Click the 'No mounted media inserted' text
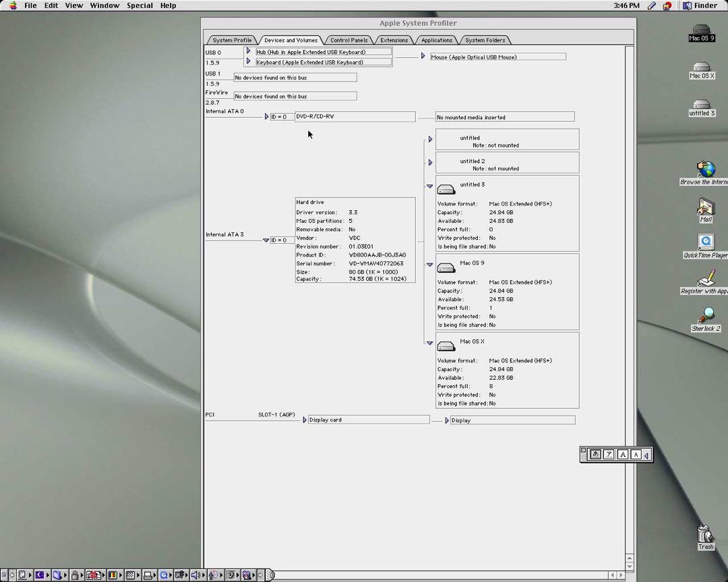This screenshot has width=728, height=582. coord(471,117)
